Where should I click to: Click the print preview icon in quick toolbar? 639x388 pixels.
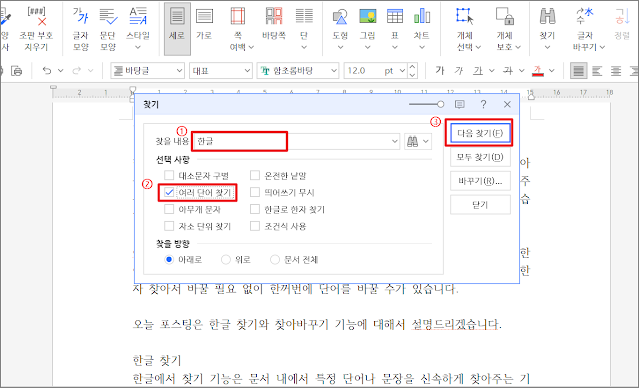point(16,71)
